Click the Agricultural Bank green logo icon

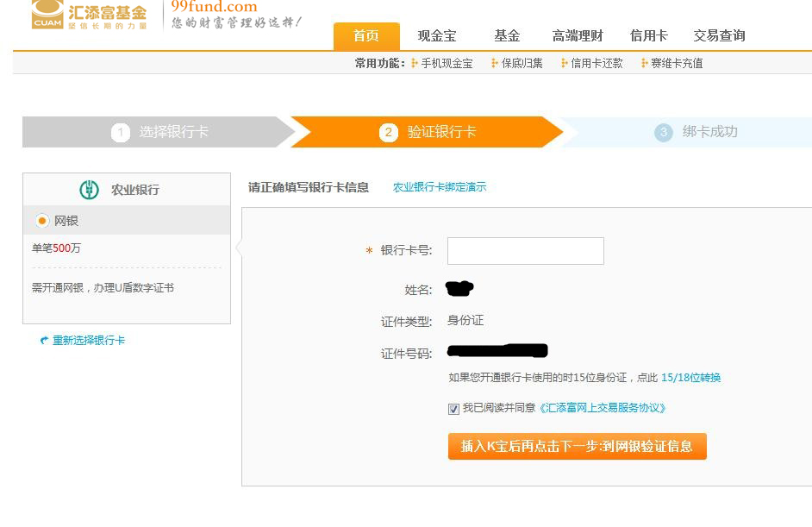(90, 190)
